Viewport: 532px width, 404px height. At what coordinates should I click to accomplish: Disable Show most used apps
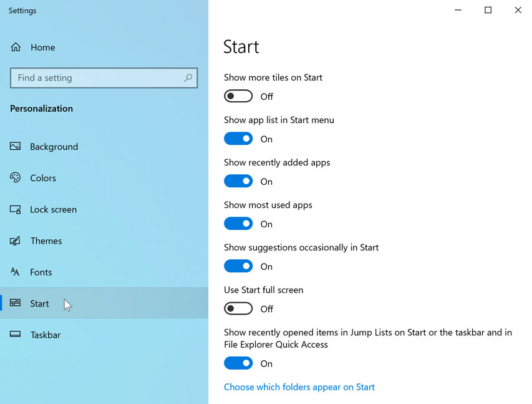coord(238,223)
